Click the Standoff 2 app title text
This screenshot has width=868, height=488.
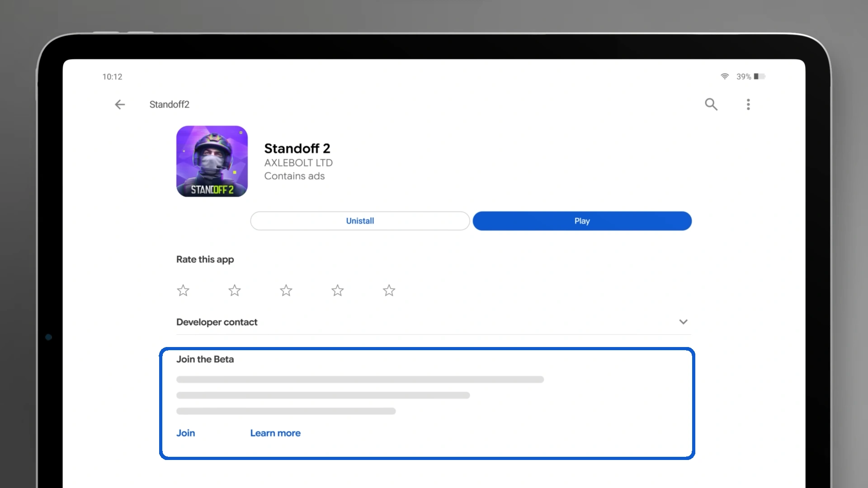[x=297, y=148]
